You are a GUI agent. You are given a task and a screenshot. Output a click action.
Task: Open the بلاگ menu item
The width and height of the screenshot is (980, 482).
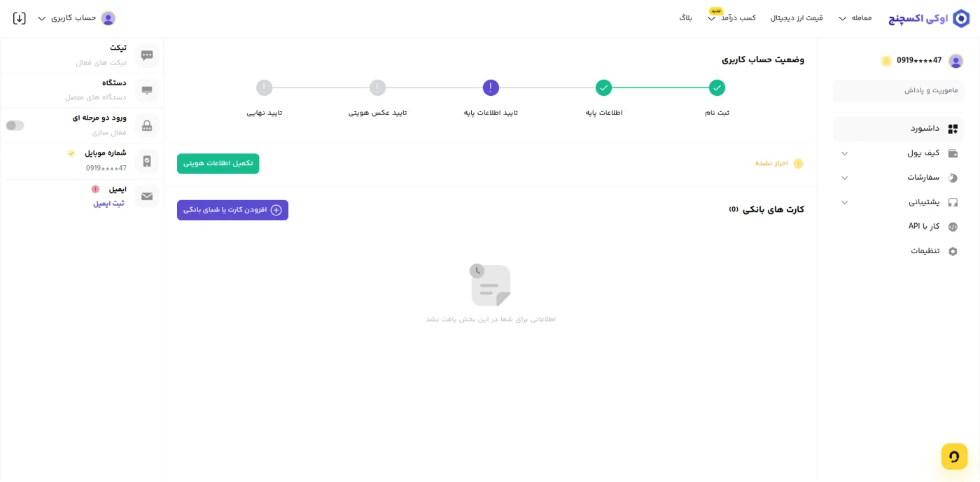685,18
